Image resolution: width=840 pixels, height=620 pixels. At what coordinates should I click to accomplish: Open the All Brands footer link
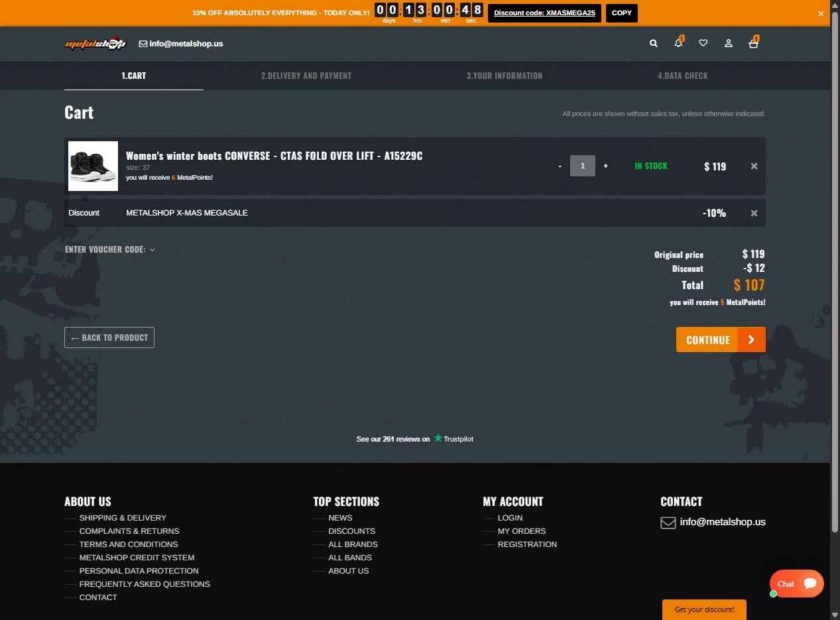pos(353,544)
